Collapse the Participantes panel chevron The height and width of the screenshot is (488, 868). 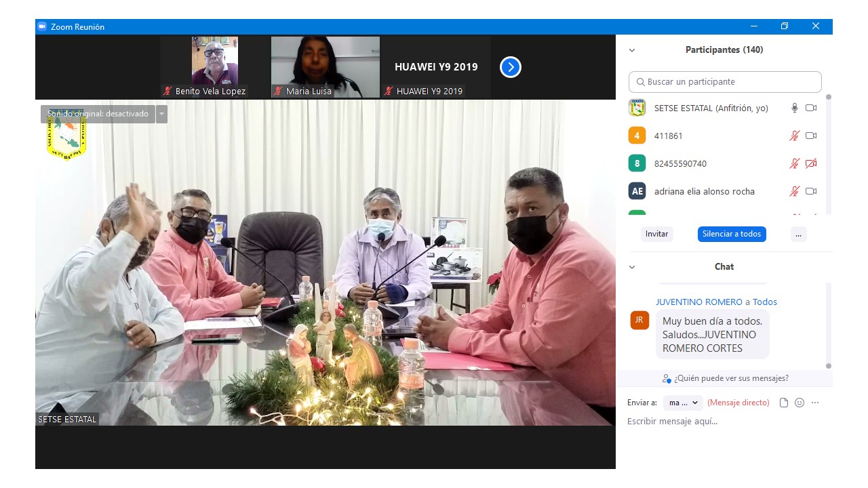(x=632, y=50)
